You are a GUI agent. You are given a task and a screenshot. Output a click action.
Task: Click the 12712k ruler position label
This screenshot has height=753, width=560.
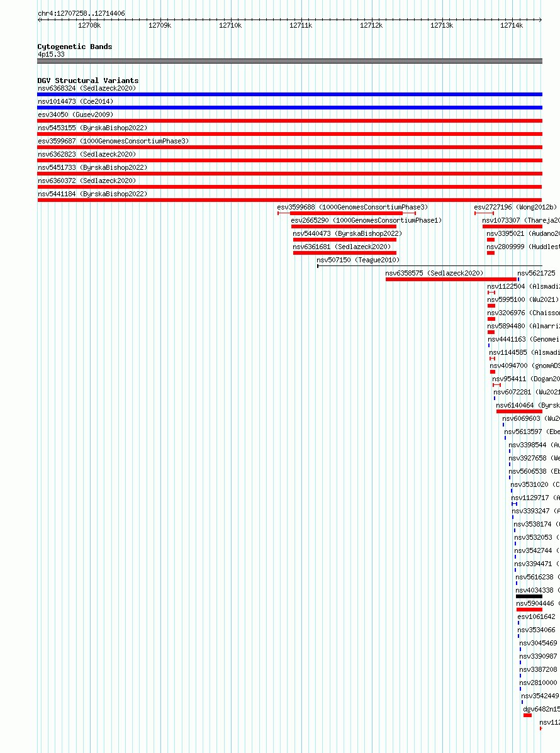[x=371, y=25]
